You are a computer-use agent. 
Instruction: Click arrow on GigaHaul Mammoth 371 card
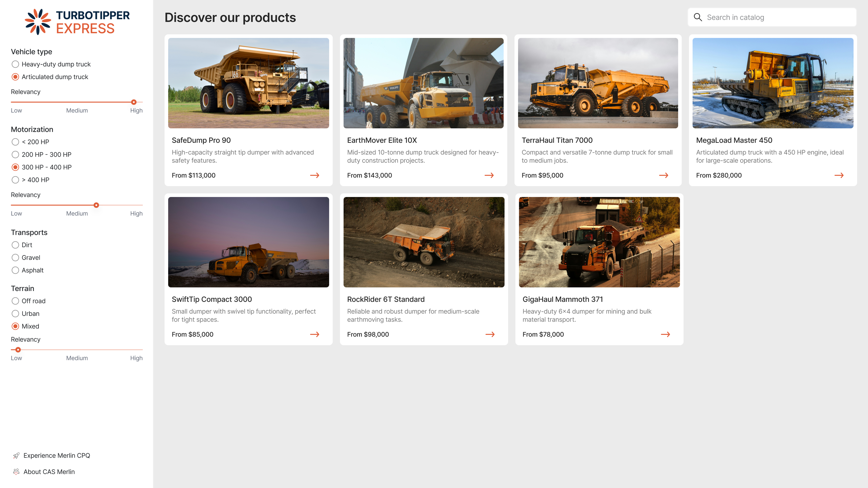click(665, 334)
